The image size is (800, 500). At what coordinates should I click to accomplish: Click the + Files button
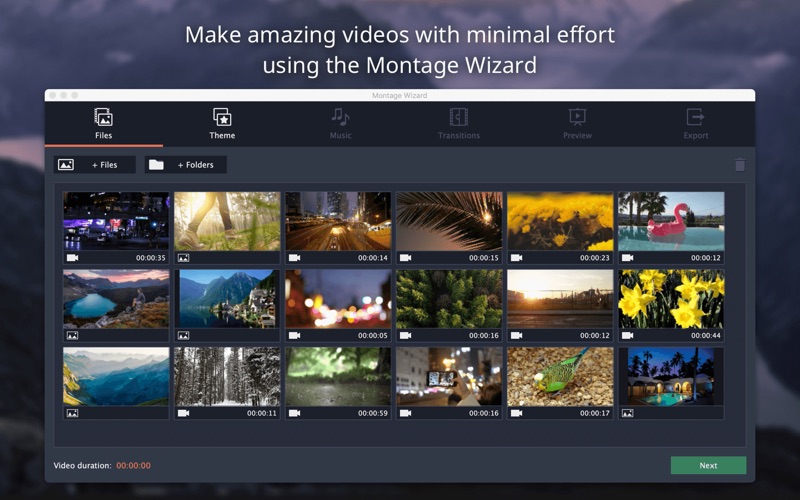pyautogui.click(x=95, y=165)
